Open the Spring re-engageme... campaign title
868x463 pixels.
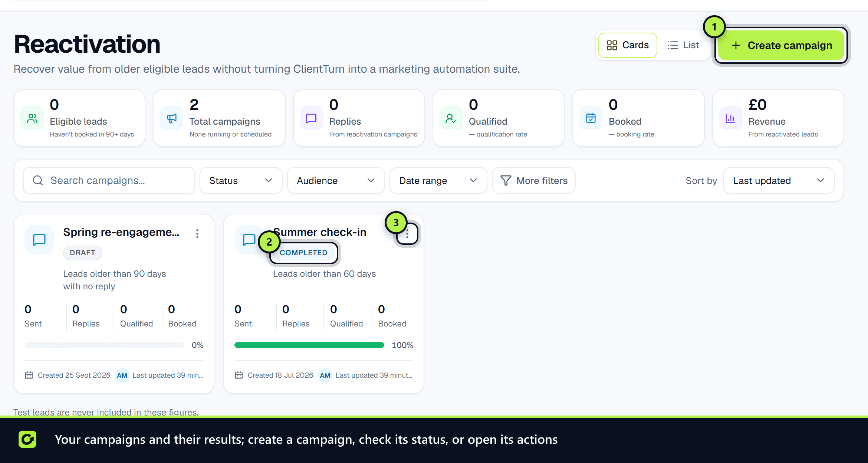(x=121, y=232)
